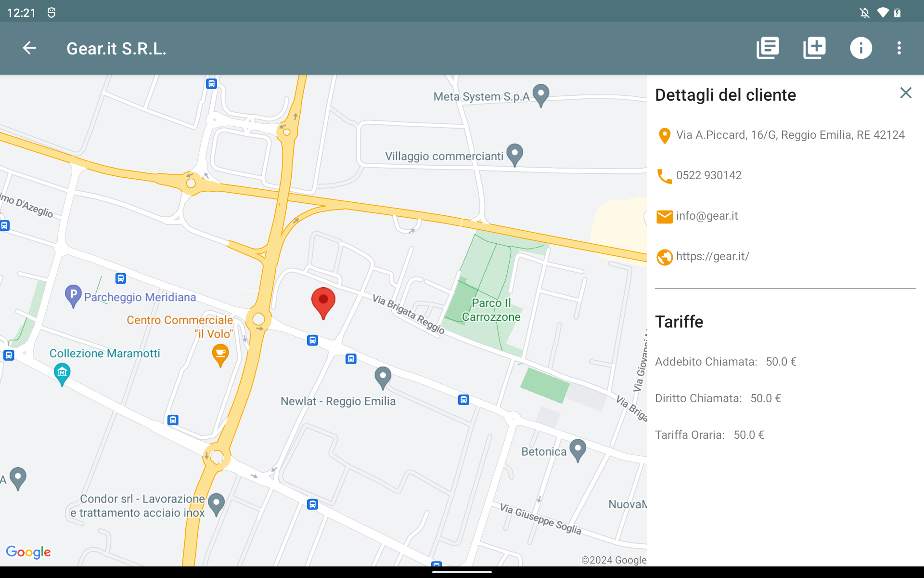Tap the orange address location pin icon
924x578 pixels.
665,136
